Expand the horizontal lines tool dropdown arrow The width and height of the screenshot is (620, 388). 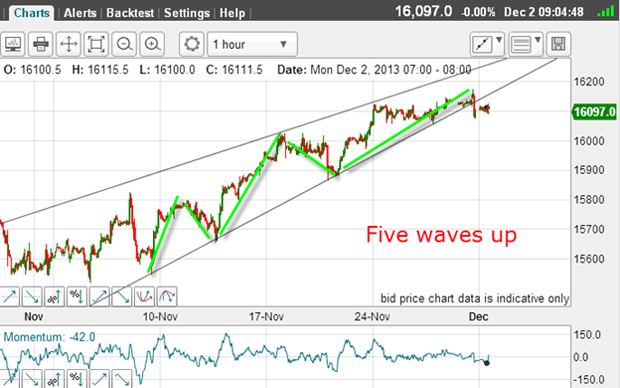coord(537,40)
